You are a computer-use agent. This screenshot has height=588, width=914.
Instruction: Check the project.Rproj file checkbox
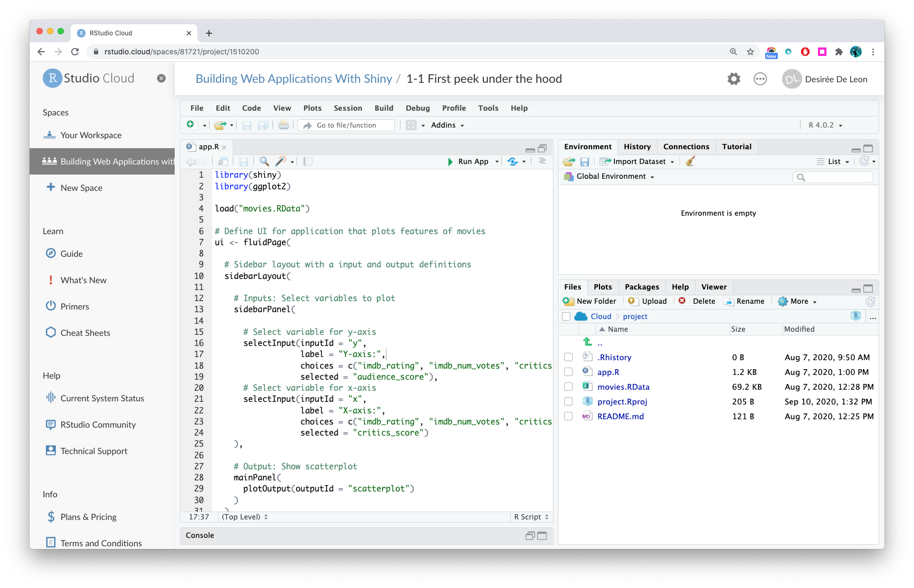[x=568, y=401]
